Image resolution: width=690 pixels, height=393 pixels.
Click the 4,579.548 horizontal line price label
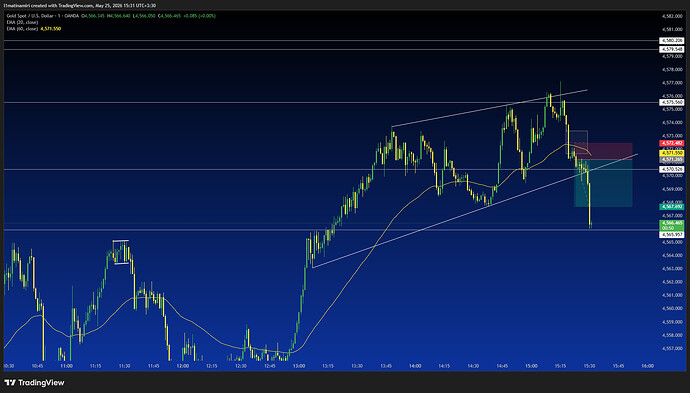point(672,49)
